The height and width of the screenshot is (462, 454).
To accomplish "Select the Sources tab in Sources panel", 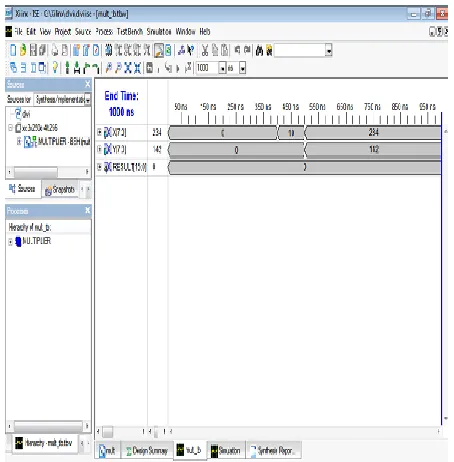I will pos(22,189).
